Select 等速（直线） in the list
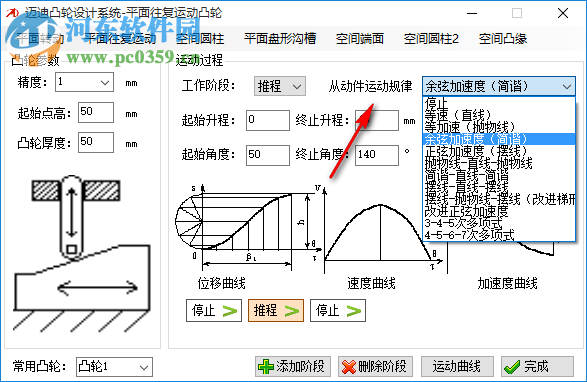 pos(499,115)
